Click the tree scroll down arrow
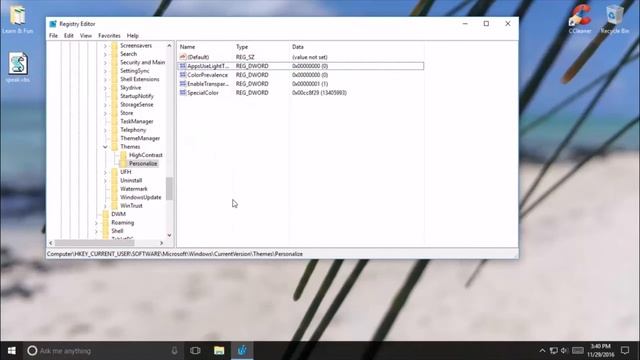Screen dimensions: 640x360 point(169,236)
